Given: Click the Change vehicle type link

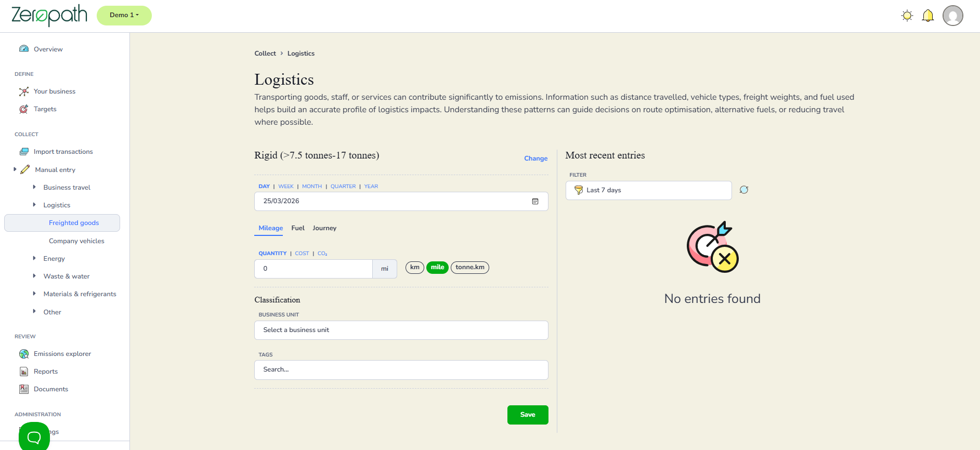Looking at the screenshot, I should 535,158.
